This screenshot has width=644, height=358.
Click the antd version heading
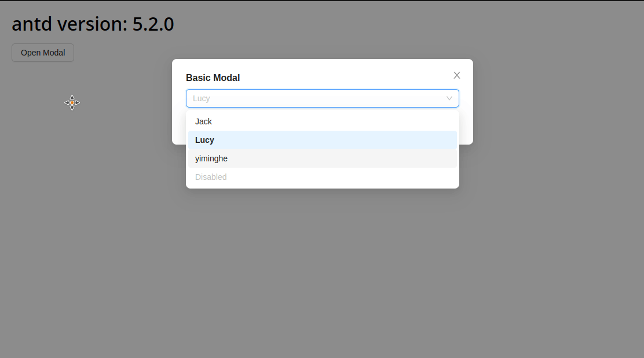(x=93, y=24)
